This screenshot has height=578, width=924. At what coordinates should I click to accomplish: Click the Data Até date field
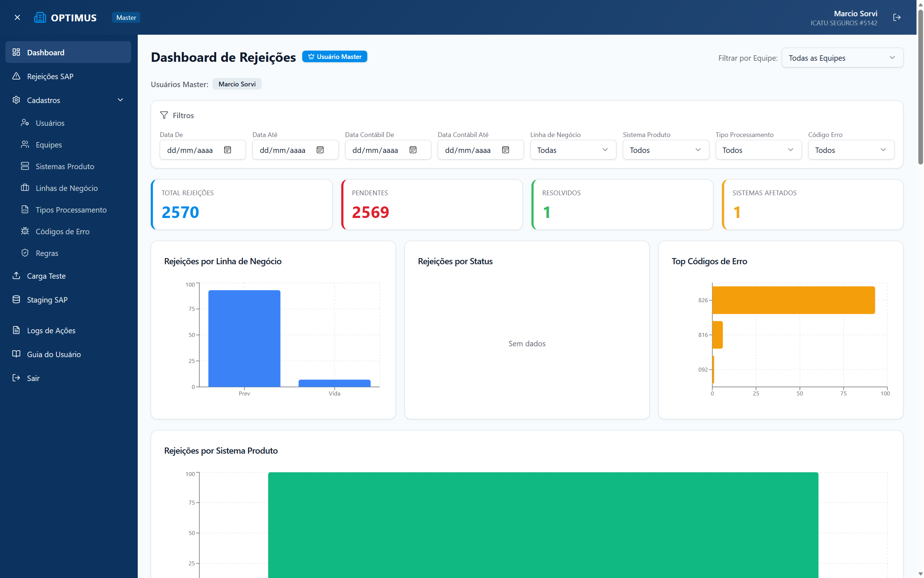pyautogui.click(x=295, y=150)
